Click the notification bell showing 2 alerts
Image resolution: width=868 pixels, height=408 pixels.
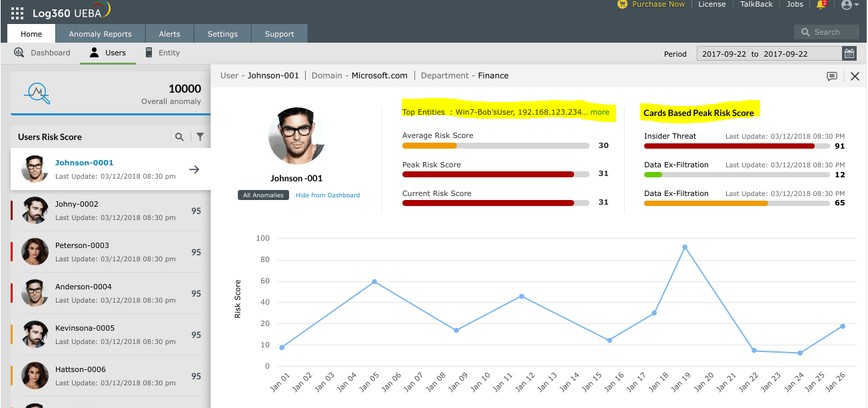[x=821, y=5]
